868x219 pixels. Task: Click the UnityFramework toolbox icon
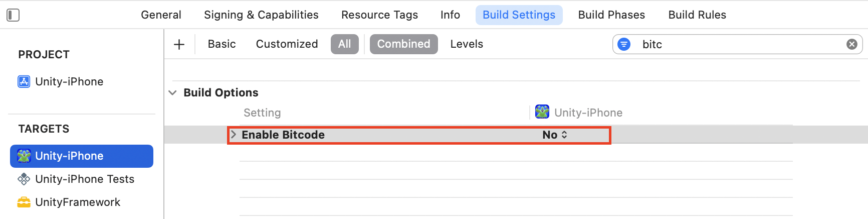(x=24, y=202)
